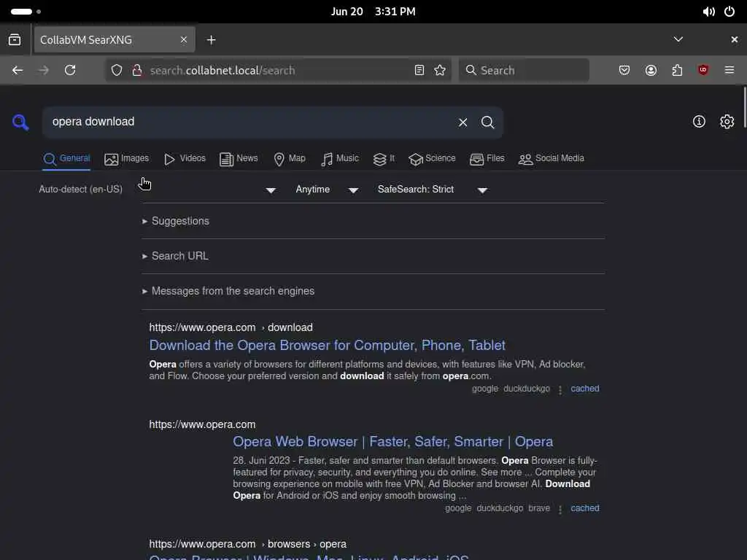747x560 pixels.
Task: Open options dots on Opera Web Browser result
Action: coord(560,509)
